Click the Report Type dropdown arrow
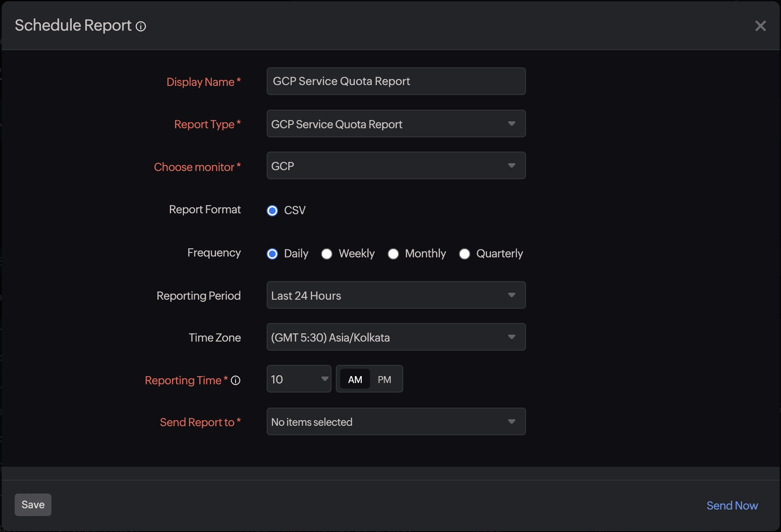 coord(512,124)
